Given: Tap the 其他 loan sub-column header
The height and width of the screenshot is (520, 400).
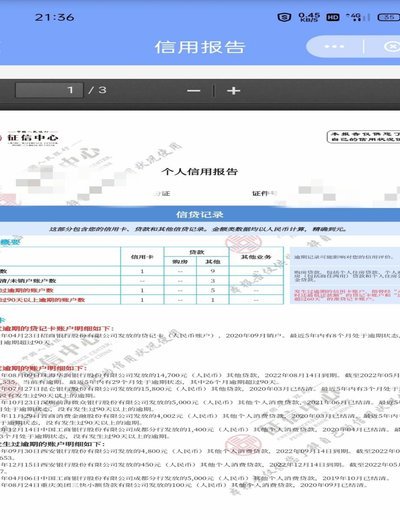Looking at the screenshot, I should point(213,262).
